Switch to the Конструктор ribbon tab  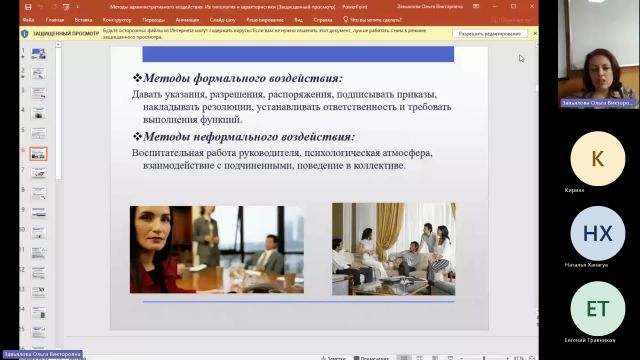pos(117,20)
